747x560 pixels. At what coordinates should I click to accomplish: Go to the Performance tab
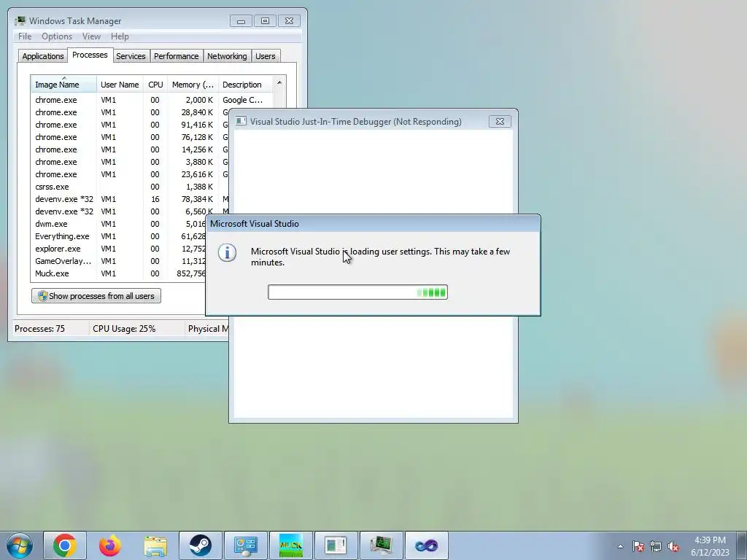(x=177, y=56)
